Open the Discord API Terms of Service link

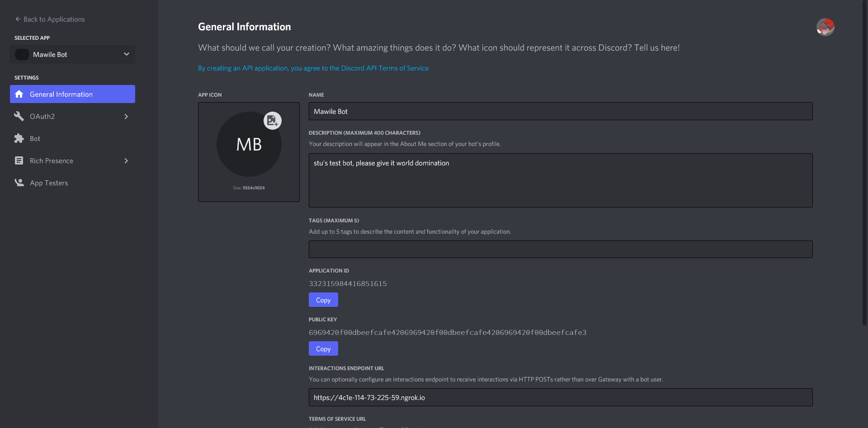(313, 68)
